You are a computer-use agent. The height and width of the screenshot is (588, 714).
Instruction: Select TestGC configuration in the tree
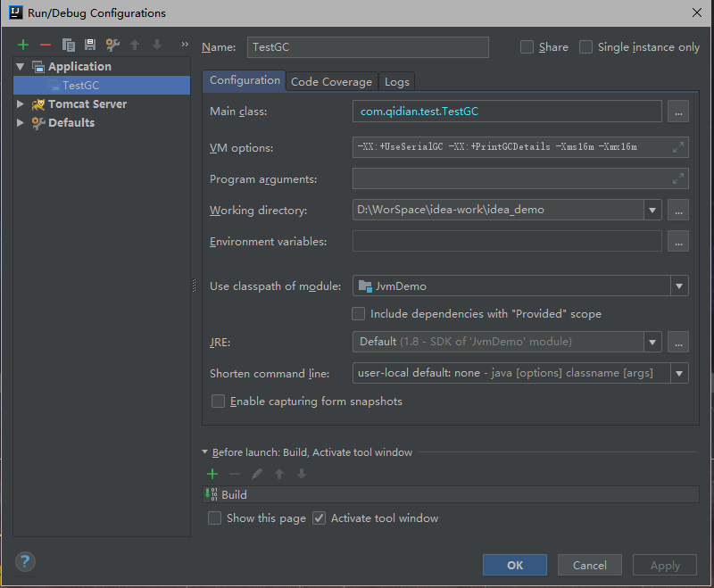(102, 85)
